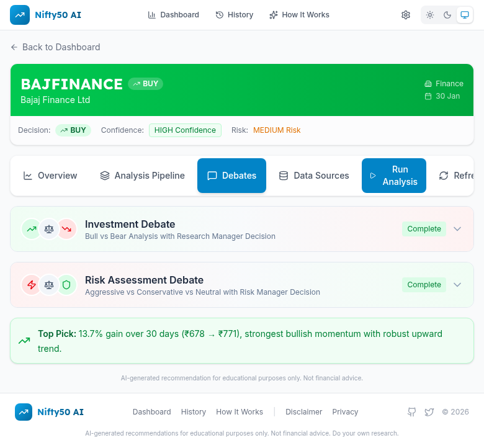Image resolution: width=484 pixels, height=448 pixels.
Task: Expand the Risk Assessment Debate chevron
Action: (457, 285)
